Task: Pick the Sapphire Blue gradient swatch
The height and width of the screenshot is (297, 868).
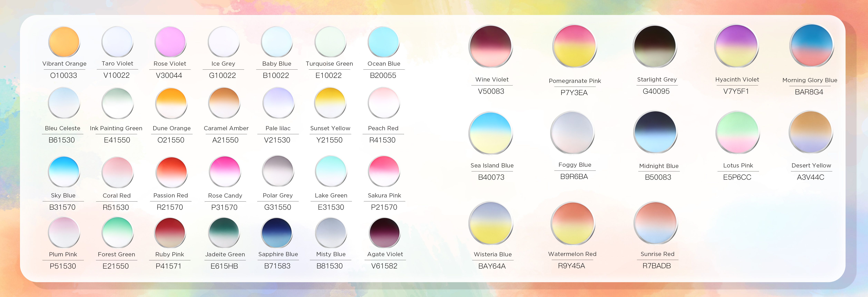Action: tap(277, 232)
